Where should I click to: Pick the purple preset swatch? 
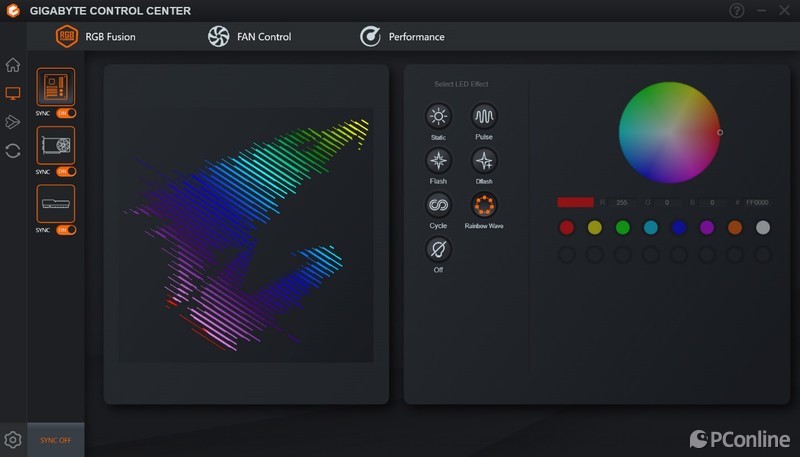(x=707, y=227)
